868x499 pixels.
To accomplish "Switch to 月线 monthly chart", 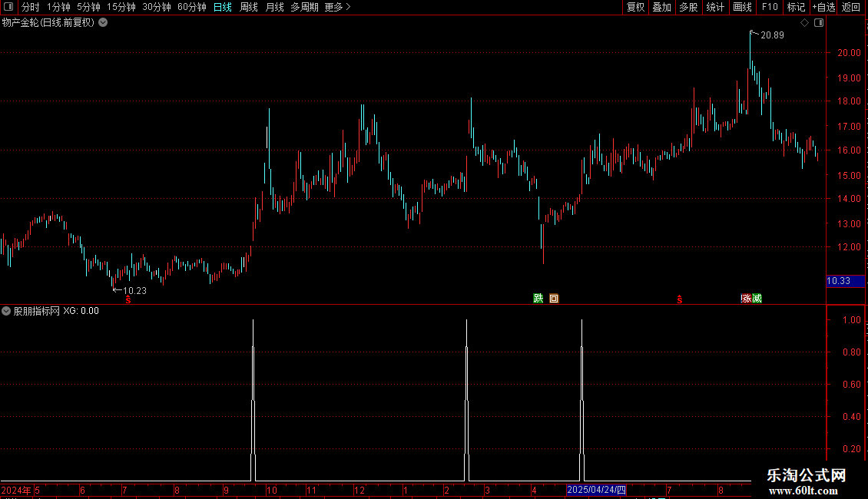I will pyautogui.click(x=274, y=7).
